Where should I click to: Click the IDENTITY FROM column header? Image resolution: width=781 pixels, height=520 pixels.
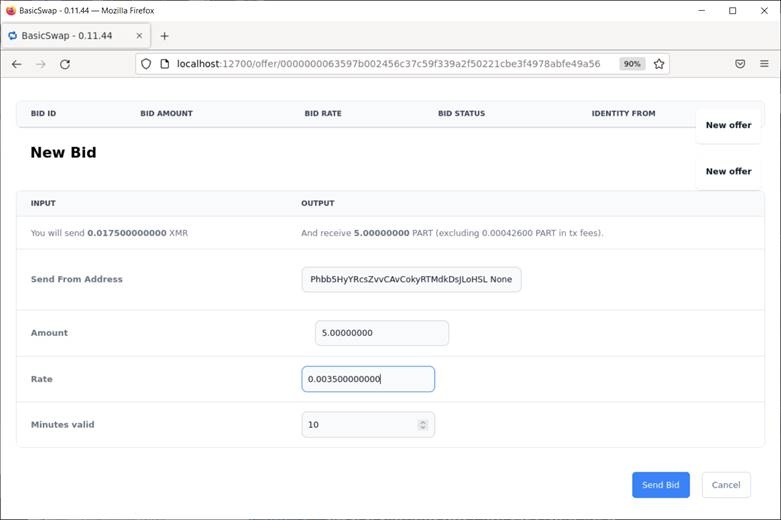coord(623,114)
